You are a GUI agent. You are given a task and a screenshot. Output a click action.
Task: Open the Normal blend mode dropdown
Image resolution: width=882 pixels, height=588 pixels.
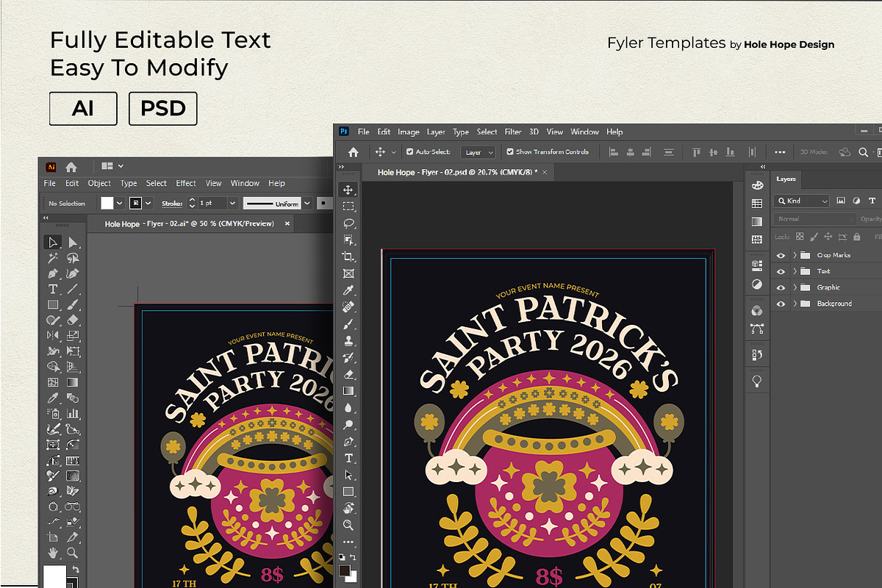[x=816, y=219]
